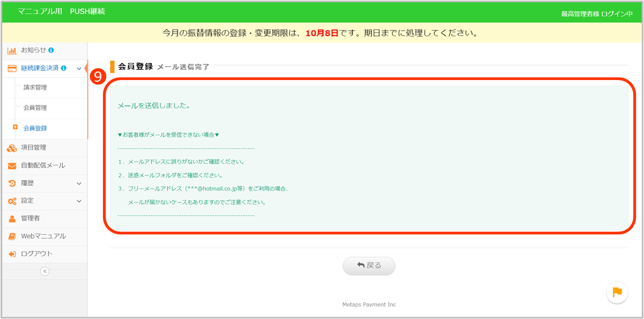Expand the 設定 submenu chevron
This screenshot has width=644, height=319.
tap(79, 201)
